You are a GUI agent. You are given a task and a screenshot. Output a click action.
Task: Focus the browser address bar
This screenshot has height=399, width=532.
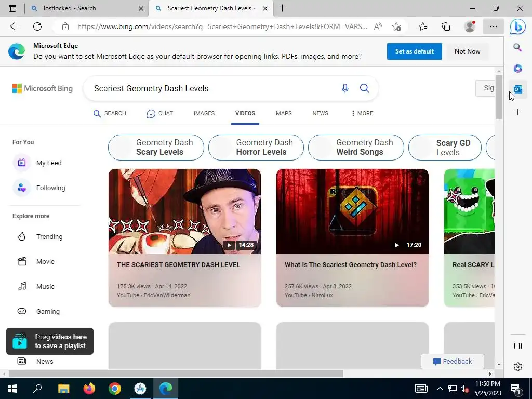pos(222,26)
